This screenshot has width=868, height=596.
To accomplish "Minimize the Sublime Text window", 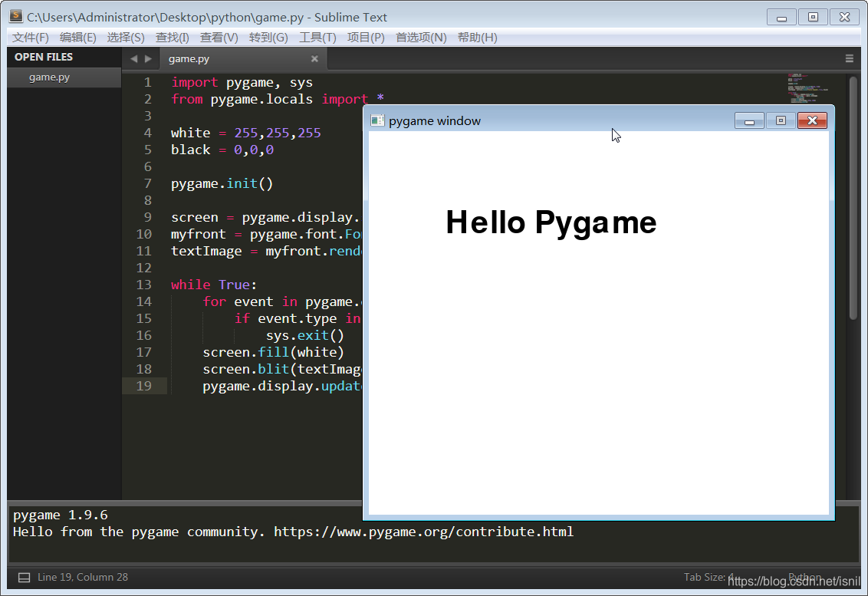I will pos(781,17).
